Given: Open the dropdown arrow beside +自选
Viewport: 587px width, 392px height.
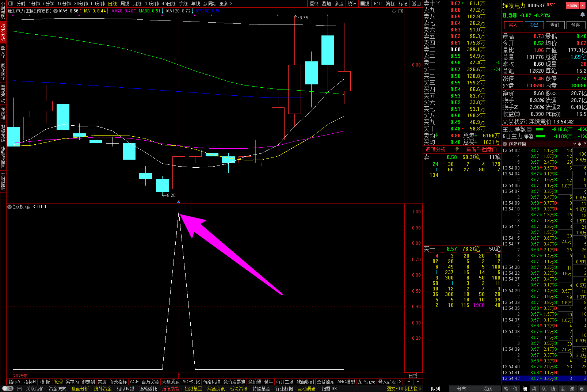Looking at the screenshot, I should point(583,5).
